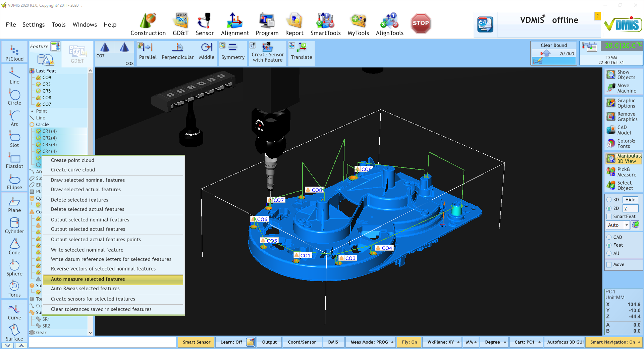Select the PtCloud feature tool
The height and width of the screenshot is (349, 644).
(14, 53)
